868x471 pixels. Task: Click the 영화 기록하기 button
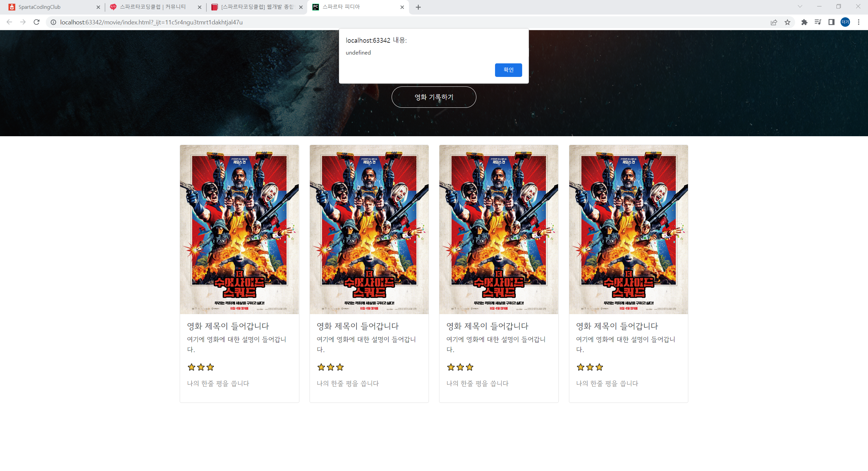coord(434,97)
